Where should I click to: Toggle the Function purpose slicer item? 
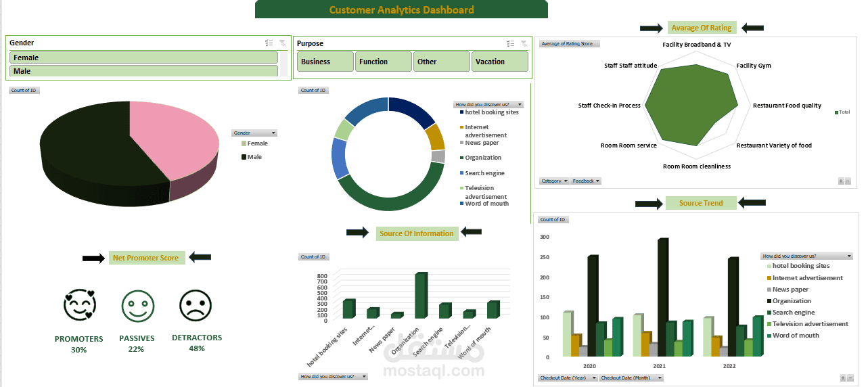pyautogui.click(x=384, y=62)
